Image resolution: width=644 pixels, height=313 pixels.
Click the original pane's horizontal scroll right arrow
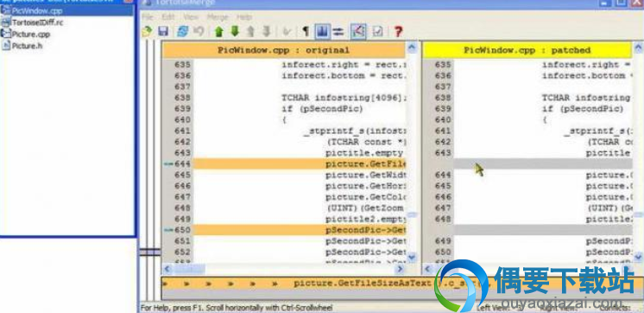[x=399, y=270]
